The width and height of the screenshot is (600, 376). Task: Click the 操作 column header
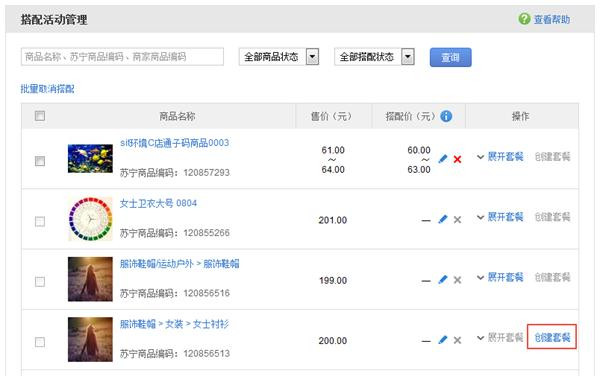click(521, 116)
